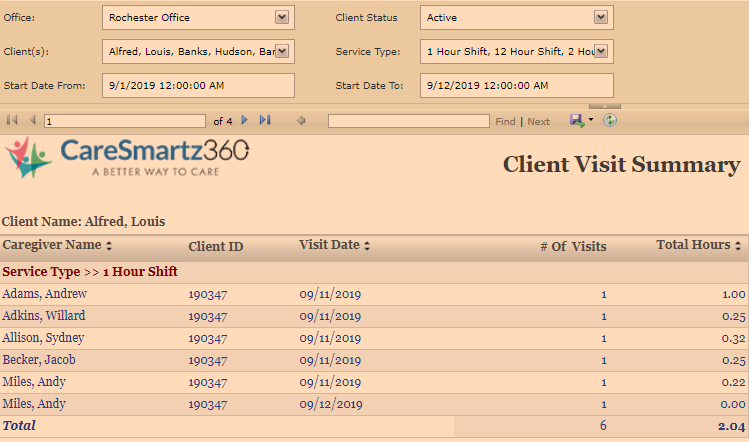Refresh the report with green icon
The image size is (749, 442).
click(610, 120)
